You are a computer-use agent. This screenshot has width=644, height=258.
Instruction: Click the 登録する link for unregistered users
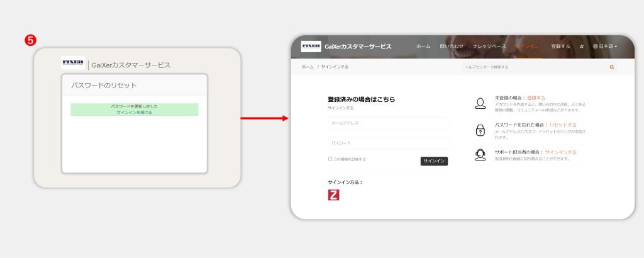[536, 98]
